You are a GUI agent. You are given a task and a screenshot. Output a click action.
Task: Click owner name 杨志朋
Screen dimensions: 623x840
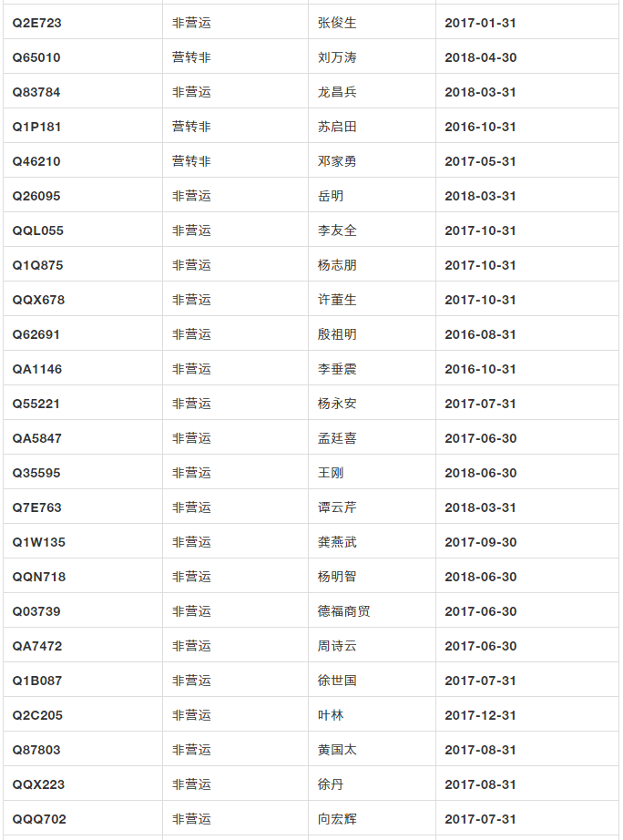coord(337,265)
